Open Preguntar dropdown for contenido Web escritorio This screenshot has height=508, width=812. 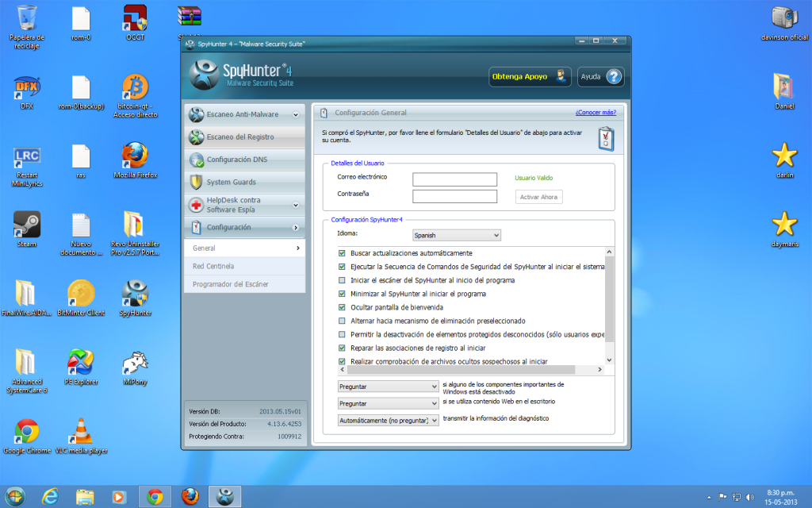388,404
